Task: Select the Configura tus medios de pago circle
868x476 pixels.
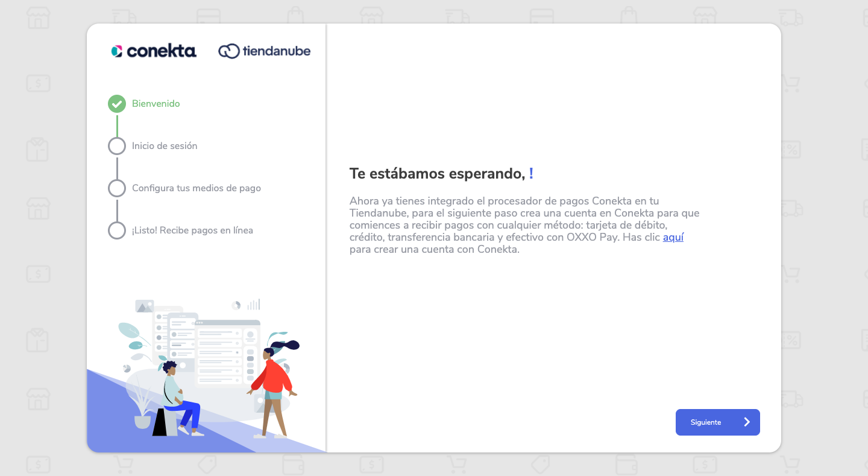Action: tap(117, 188)
